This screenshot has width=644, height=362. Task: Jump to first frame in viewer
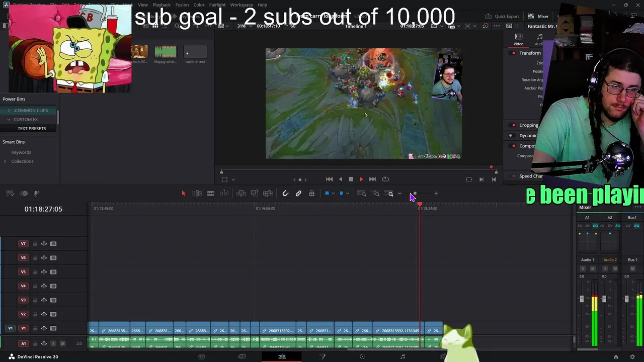pos(329,179)
